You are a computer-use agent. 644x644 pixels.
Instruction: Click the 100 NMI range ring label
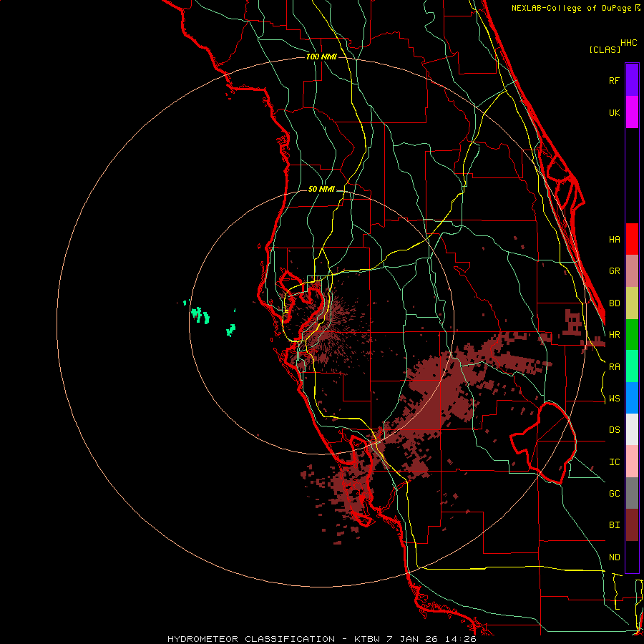321,57
